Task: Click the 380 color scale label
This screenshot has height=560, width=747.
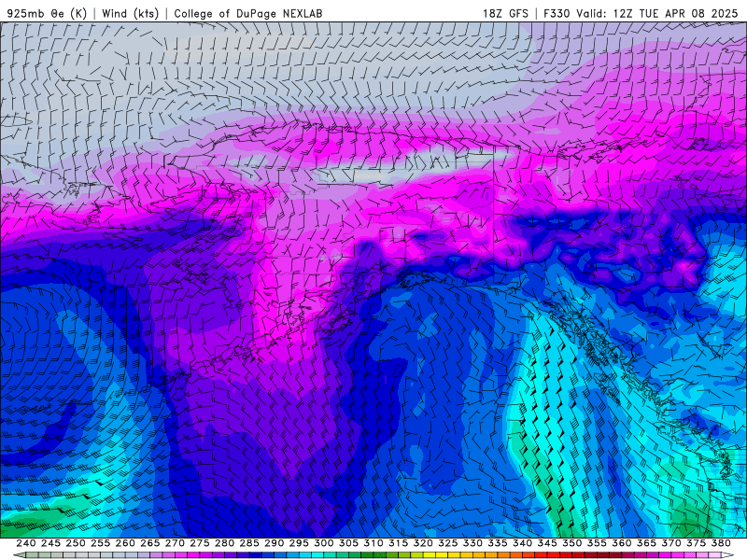Action: pyautogui.click(x=721, y=543)
